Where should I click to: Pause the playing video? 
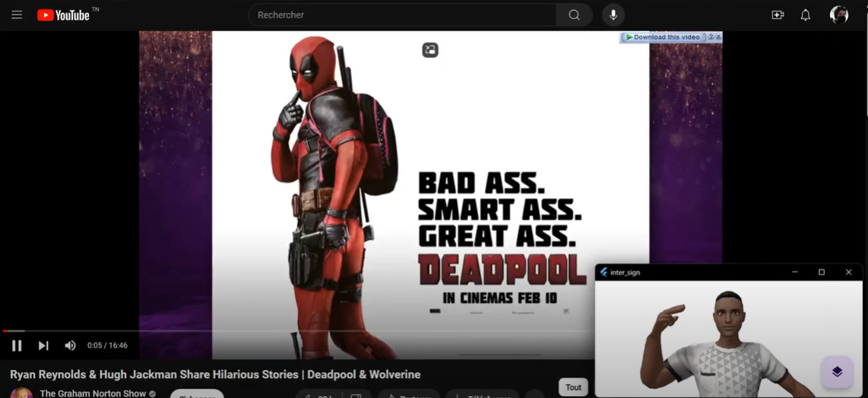pos(17,345)
